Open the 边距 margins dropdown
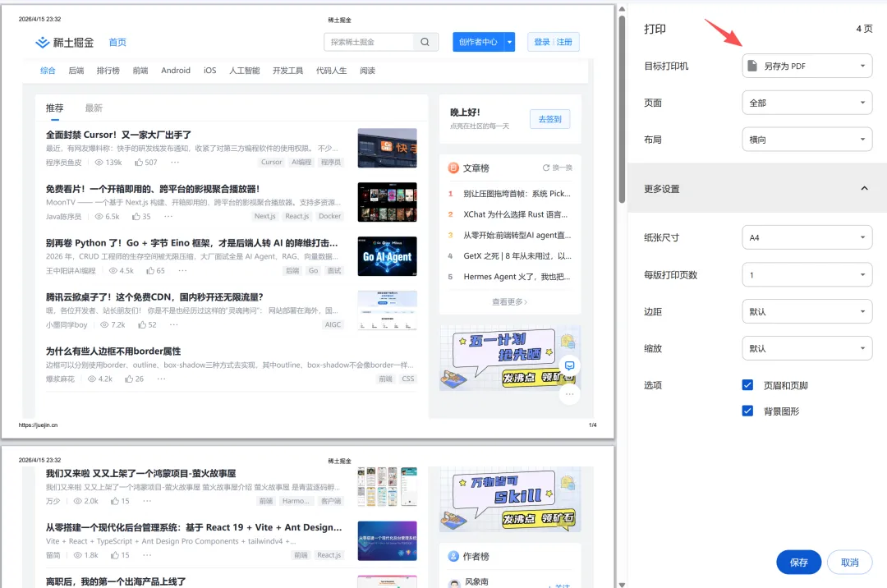 pos(807,311)
